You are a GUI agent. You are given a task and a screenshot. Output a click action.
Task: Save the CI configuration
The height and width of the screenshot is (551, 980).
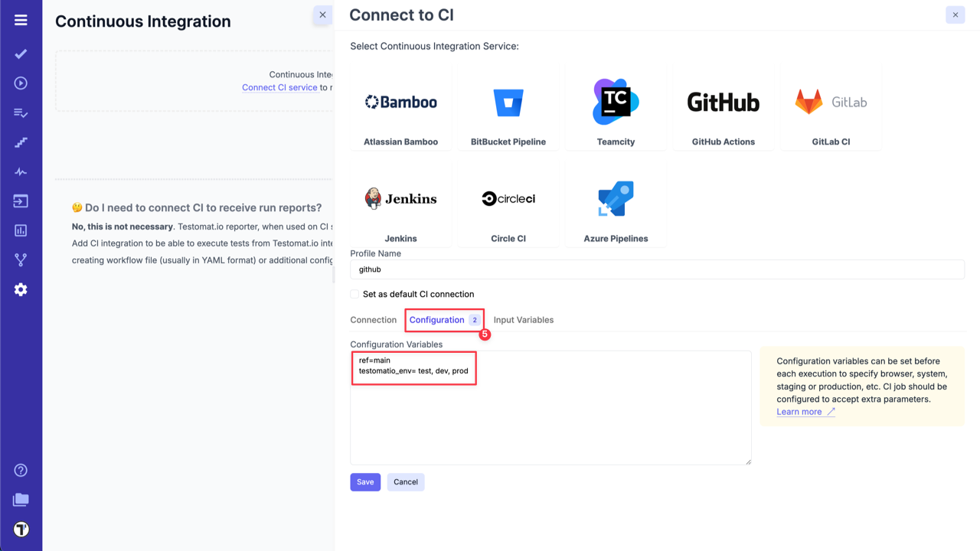(x=365, y=481)
